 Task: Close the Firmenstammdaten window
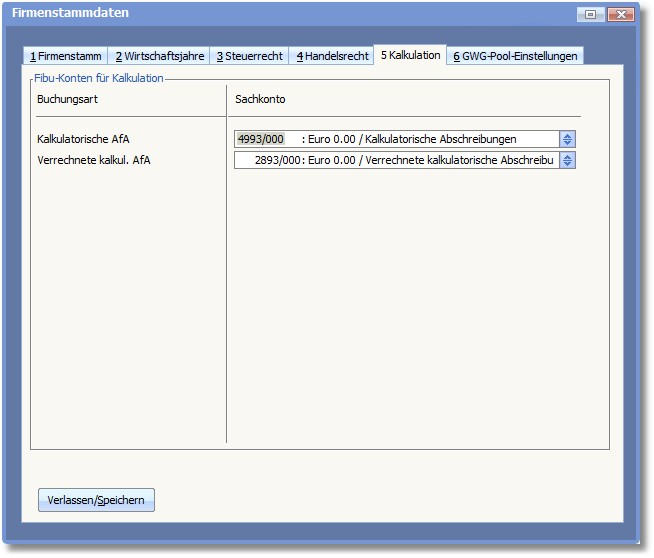coord(621,14)
